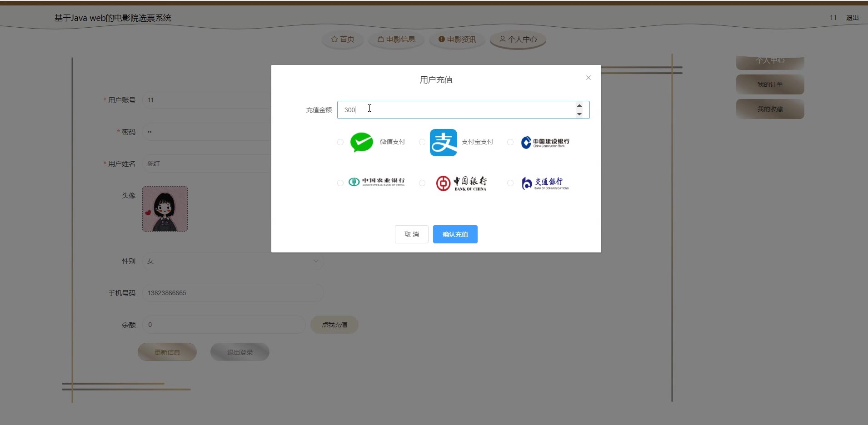This screenshot has height=425, width=868.
Task: Click the 密码 input field
Action: coord(207,132)
